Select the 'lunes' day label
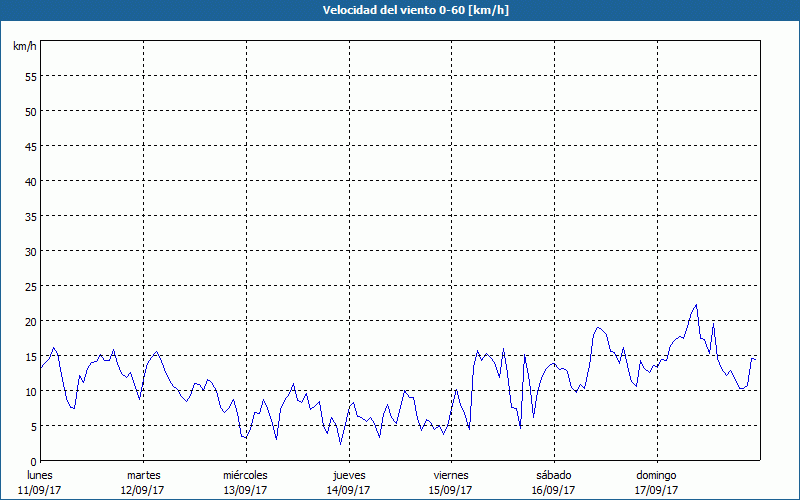800x500 pixels. (x=40, y=475)
